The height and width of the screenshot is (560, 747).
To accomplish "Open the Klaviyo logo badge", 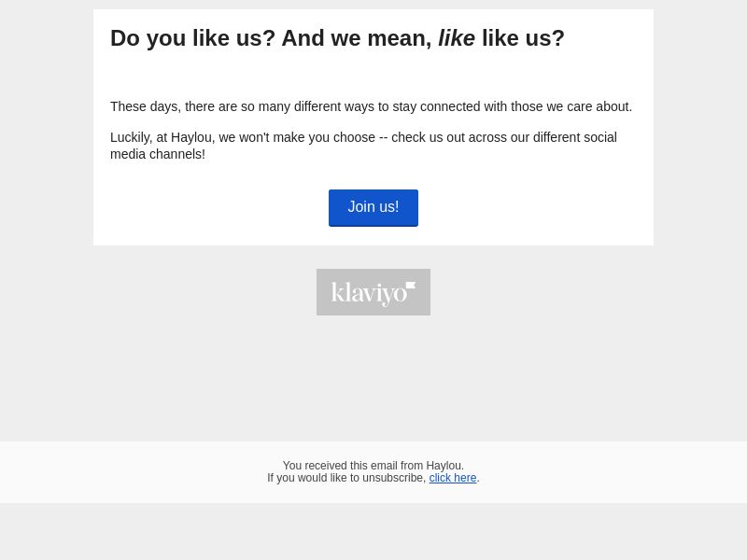I will 373,292.
